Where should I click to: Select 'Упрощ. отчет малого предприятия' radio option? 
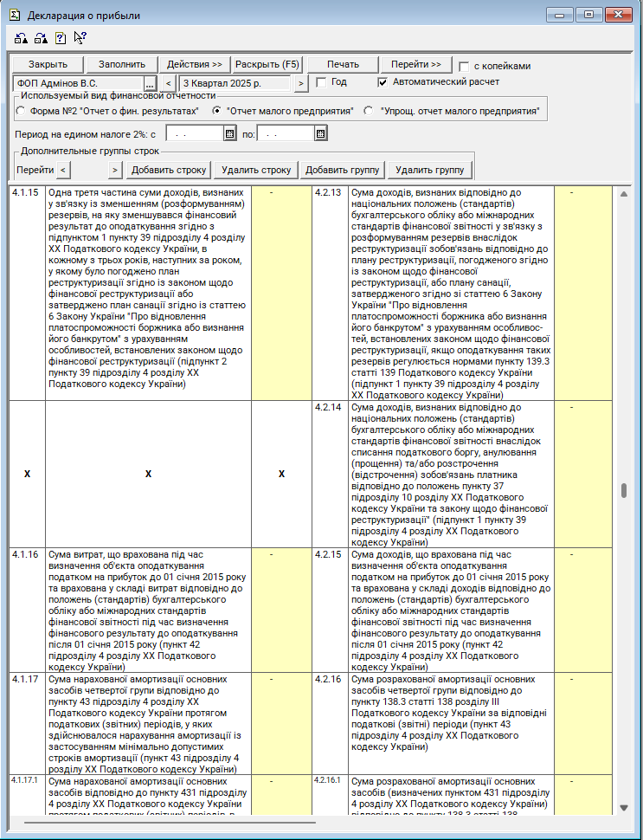pyautogui.click(x=369, y=111)
